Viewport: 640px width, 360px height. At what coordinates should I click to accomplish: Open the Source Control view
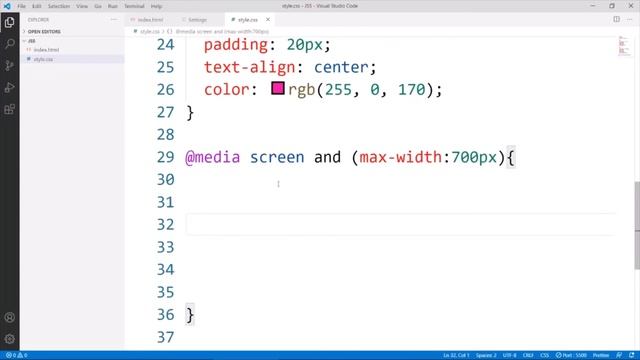pos(9,65)
